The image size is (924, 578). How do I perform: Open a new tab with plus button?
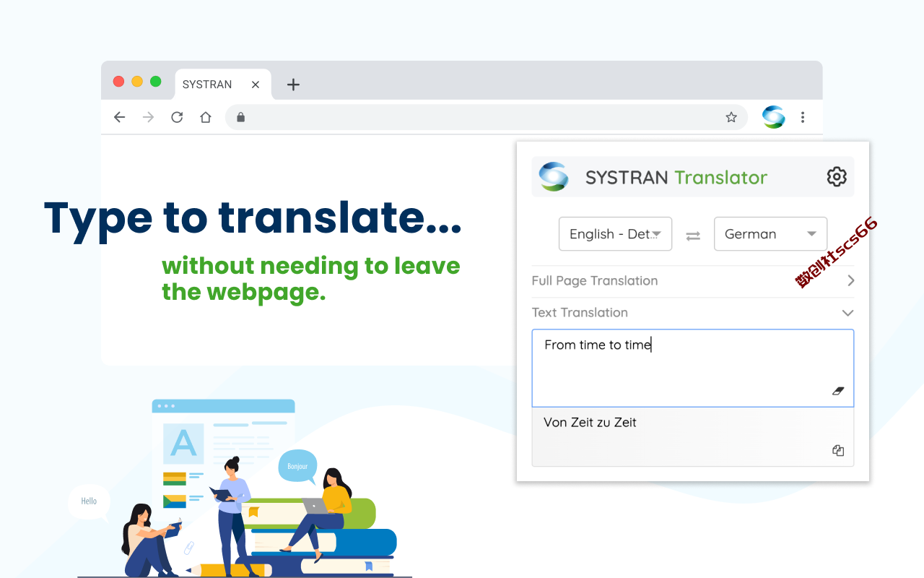click(293, 85)
